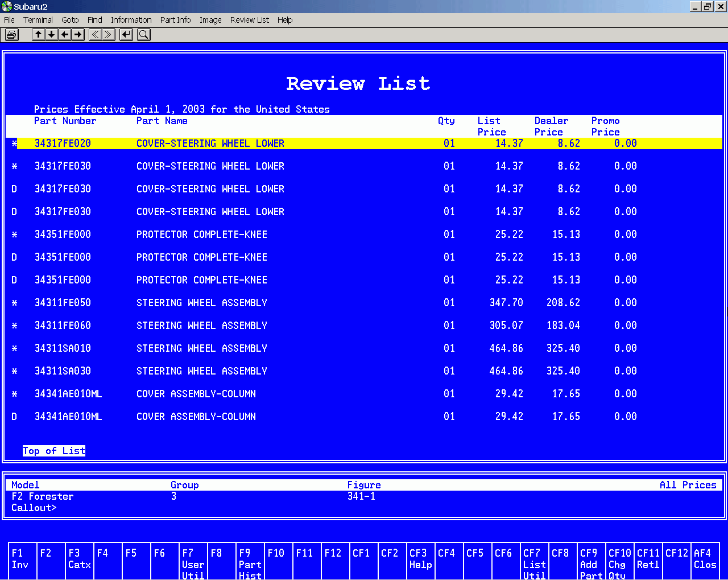Screen dimensions: 728x580
Task: Click the All Prices label
Action: [x=688, y=485]
